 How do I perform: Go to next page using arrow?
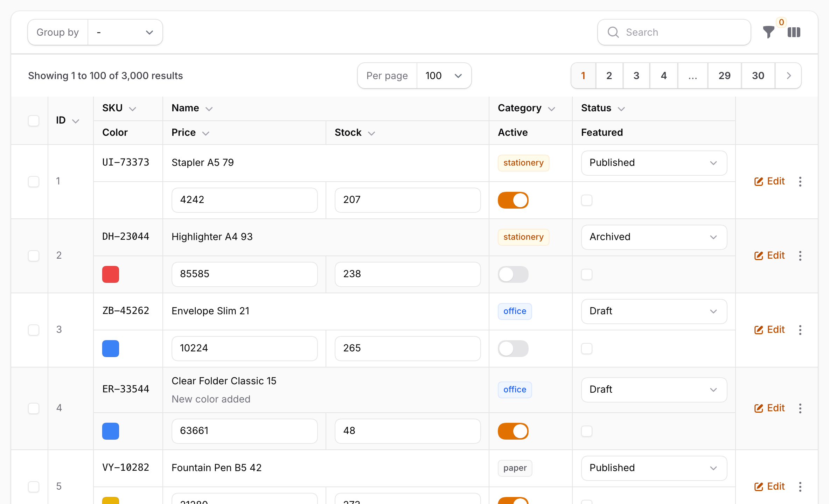point(788,76)
